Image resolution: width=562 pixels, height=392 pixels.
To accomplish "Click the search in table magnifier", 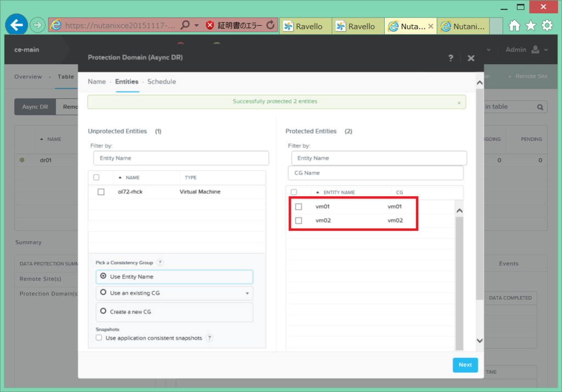I will tap(540, 107).
